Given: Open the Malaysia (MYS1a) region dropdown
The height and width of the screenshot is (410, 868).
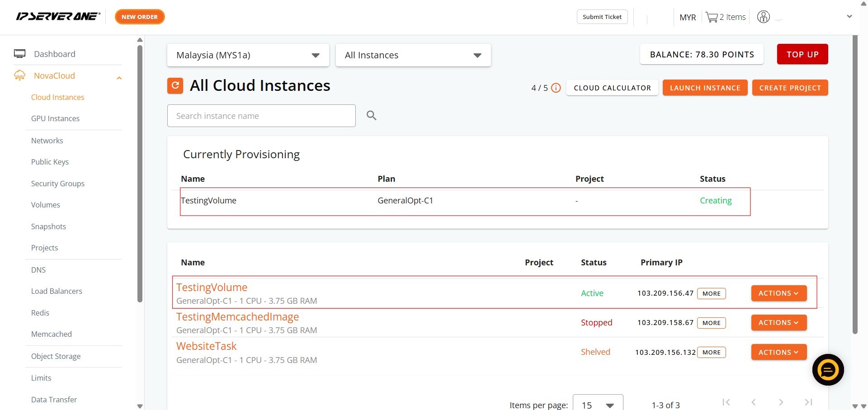Looking at the screenshot, I should (x=248, y=55).
